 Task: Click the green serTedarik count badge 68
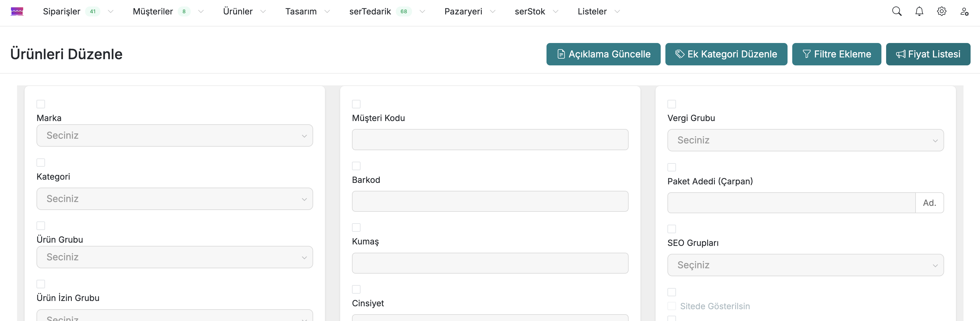click(404, 11)
